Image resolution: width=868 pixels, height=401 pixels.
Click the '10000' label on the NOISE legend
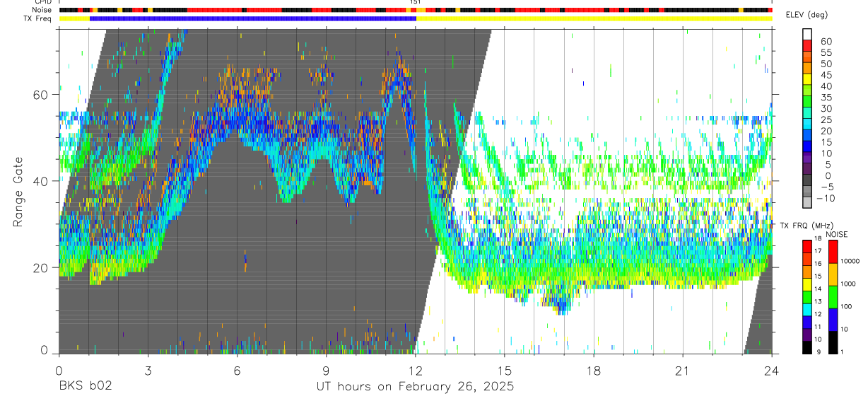point(850,262)
